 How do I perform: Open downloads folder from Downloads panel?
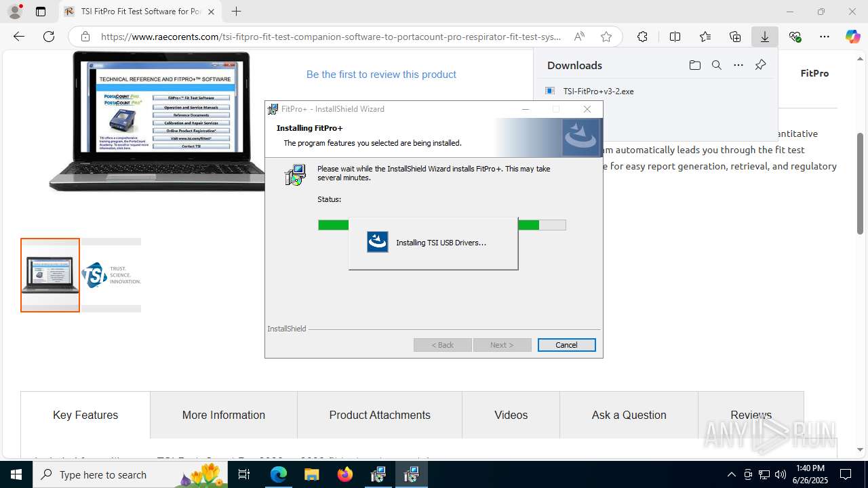click(694, 65)
